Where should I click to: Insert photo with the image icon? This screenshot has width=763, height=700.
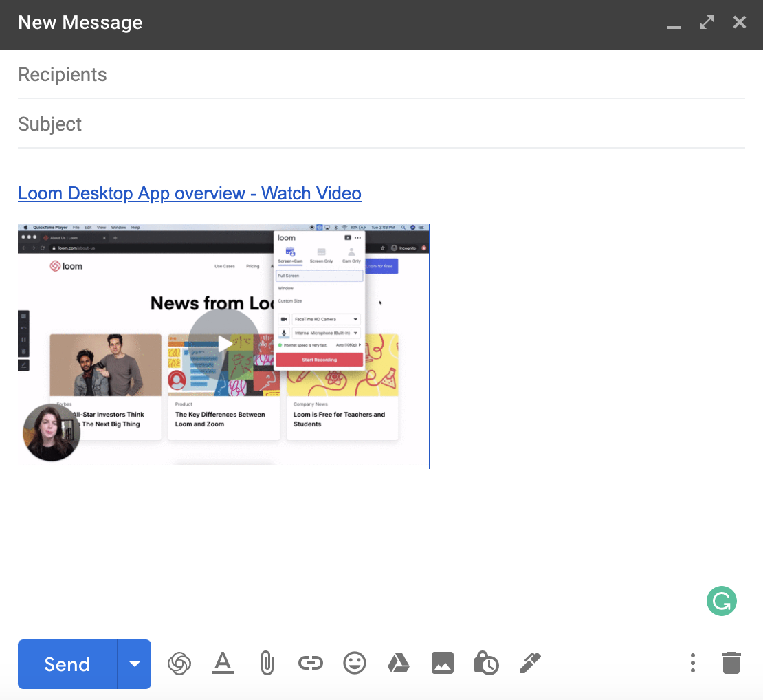point(442,663)
